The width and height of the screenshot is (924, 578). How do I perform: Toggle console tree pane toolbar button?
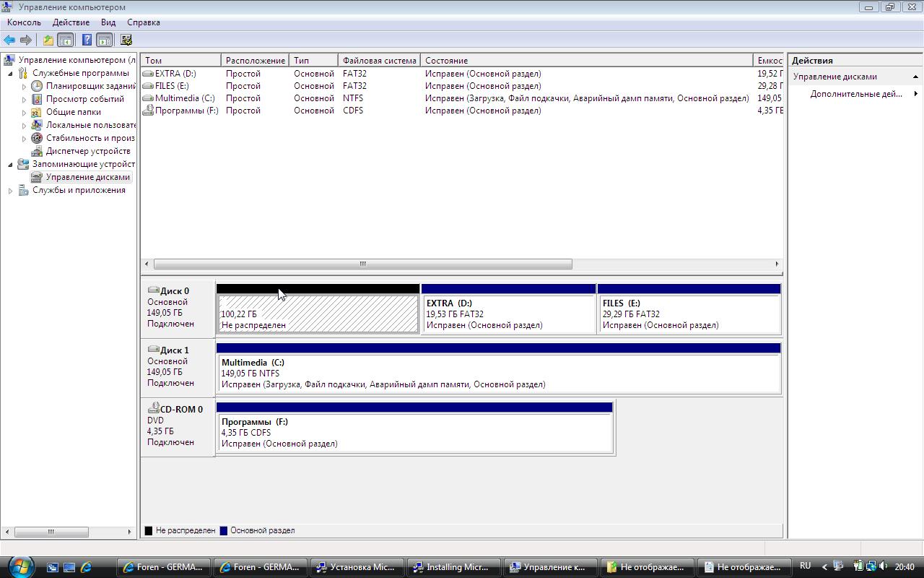[66, 40]
